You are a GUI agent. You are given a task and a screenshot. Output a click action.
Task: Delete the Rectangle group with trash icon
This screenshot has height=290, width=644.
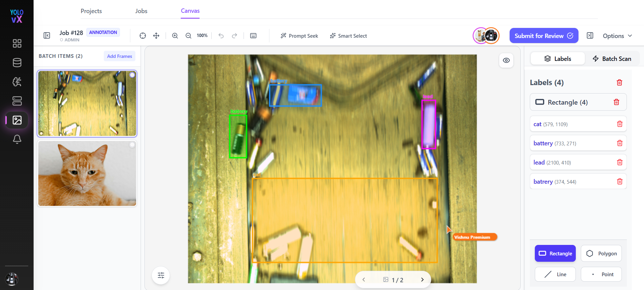[616, 102]
